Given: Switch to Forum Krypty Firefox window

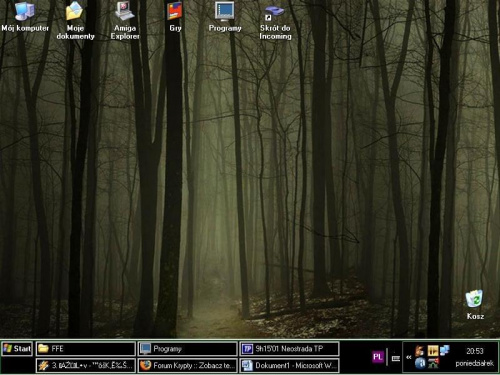Looking at the screenshot, I should tap(188, 365).
